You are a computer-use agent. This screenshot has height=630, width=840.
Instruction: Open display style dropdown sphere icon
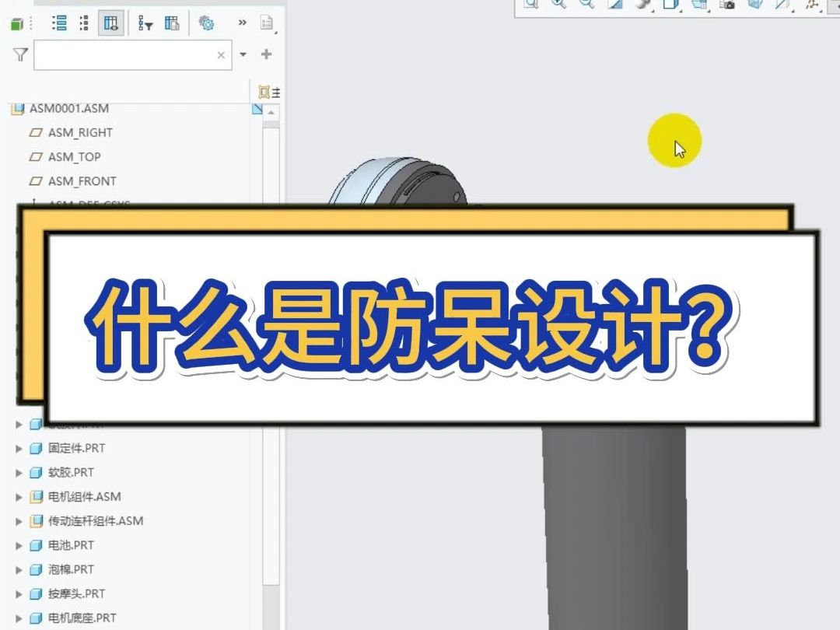pos(643,5)
